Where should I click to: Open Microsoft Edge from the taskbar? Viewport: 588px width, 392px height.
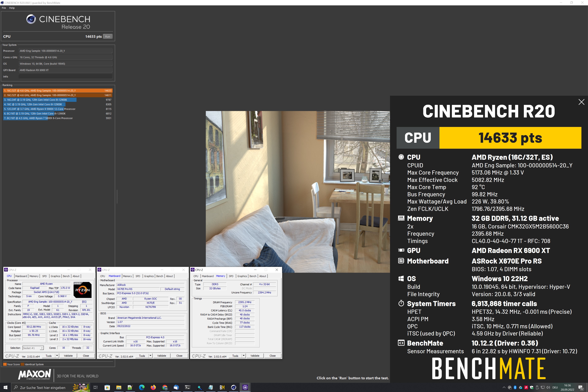pos(142,387)
